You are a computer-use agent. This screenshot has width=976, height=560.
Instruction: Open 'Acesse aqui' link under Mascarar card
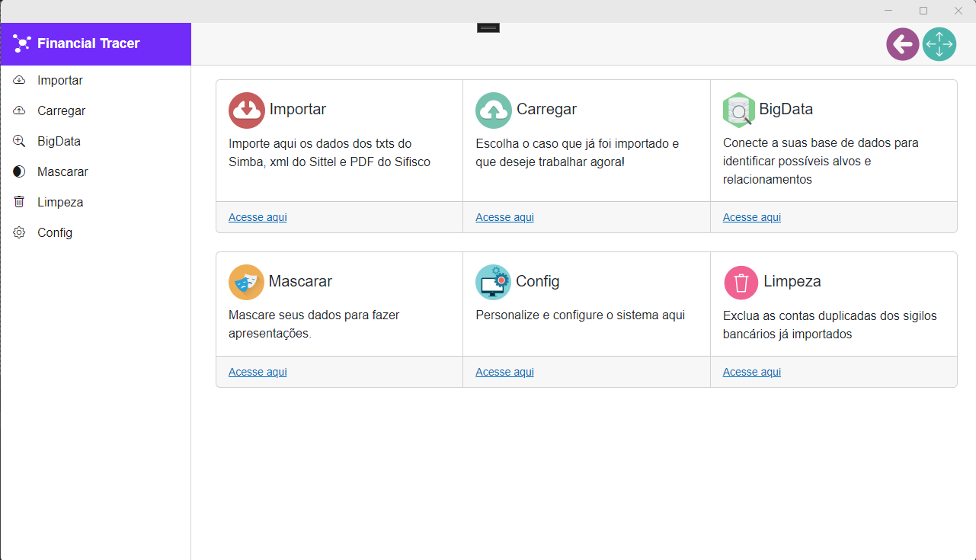[258, 372]
